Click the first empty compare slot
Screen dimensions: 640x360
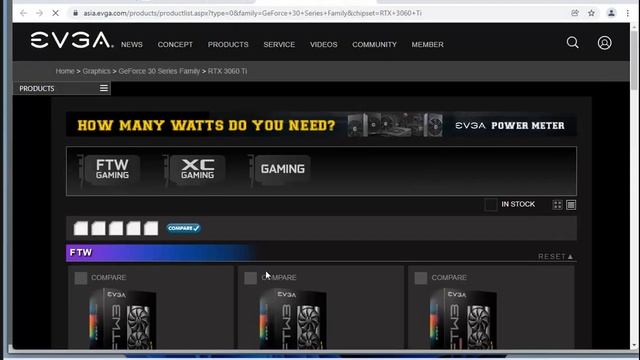(x=81, y=228)
